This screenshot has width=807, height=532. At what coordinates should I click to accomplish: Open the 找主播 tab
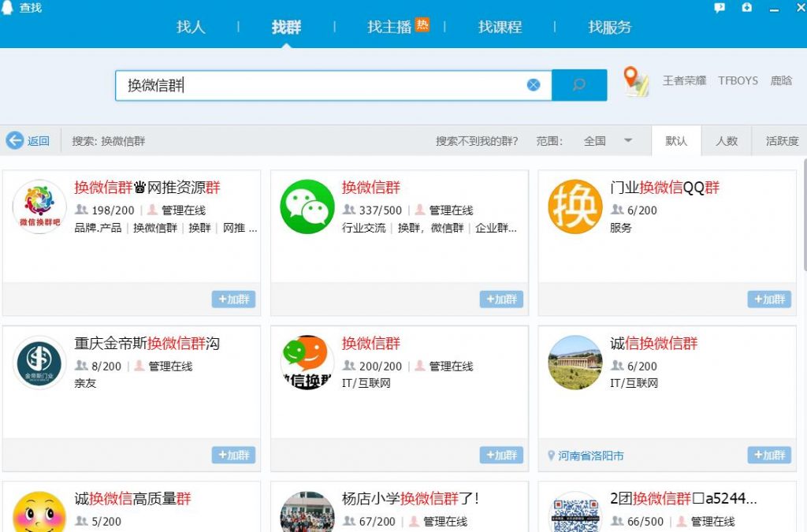click(389, 27)
